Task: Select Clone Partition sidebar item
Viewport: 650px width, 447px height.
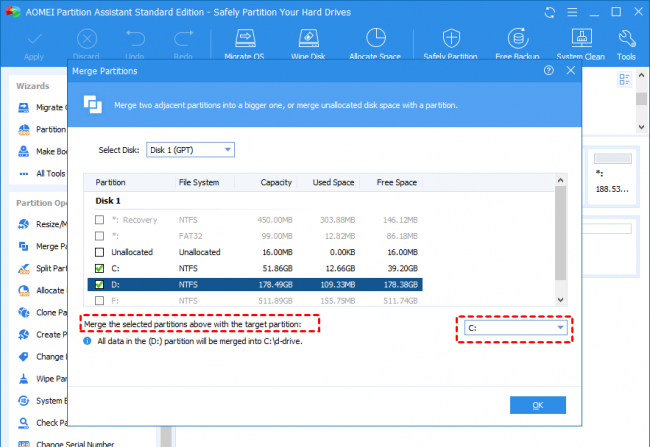Action: (x=43, y=312)
